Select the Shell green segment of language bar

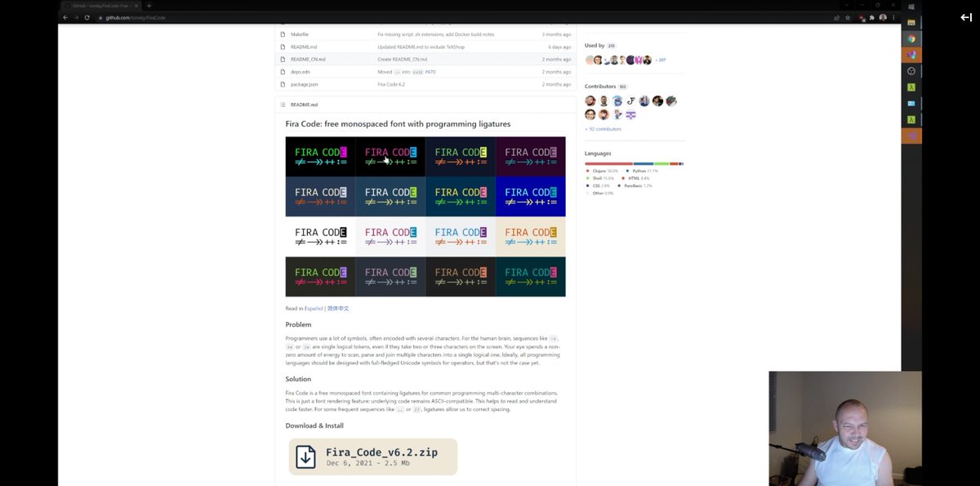coord(661,163)
